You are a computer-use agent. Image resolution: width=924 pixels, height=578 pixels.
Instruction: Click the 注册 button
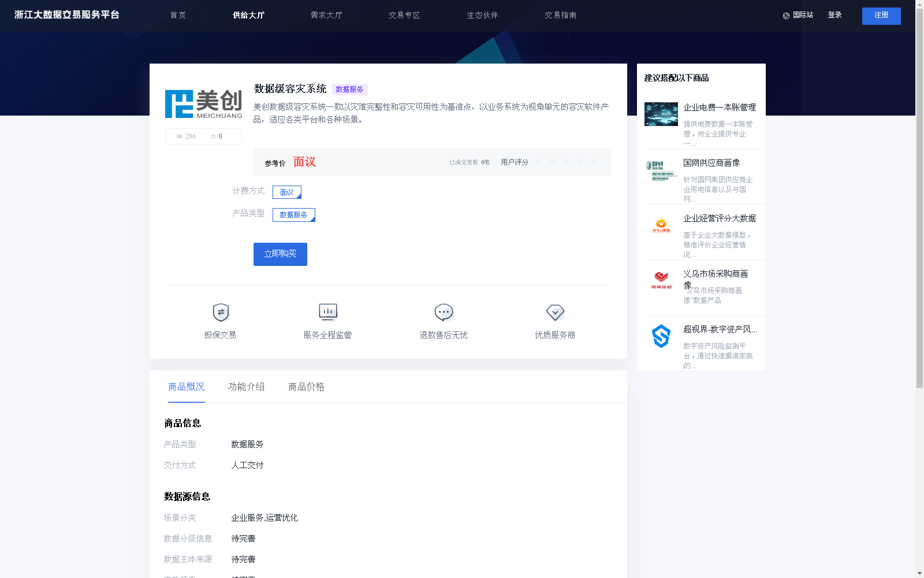881,16
